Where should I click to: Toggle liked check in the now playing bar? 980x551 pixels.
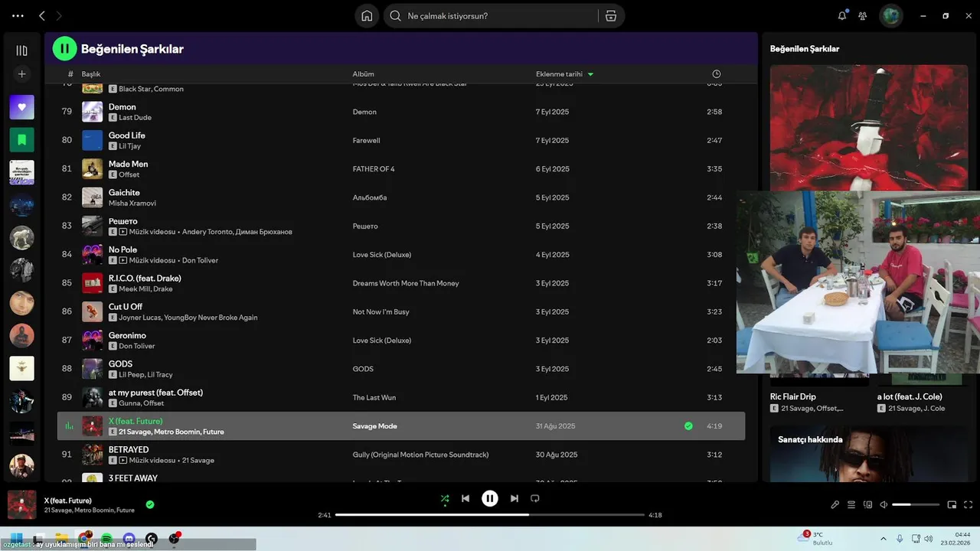click(x=150, y=504)
